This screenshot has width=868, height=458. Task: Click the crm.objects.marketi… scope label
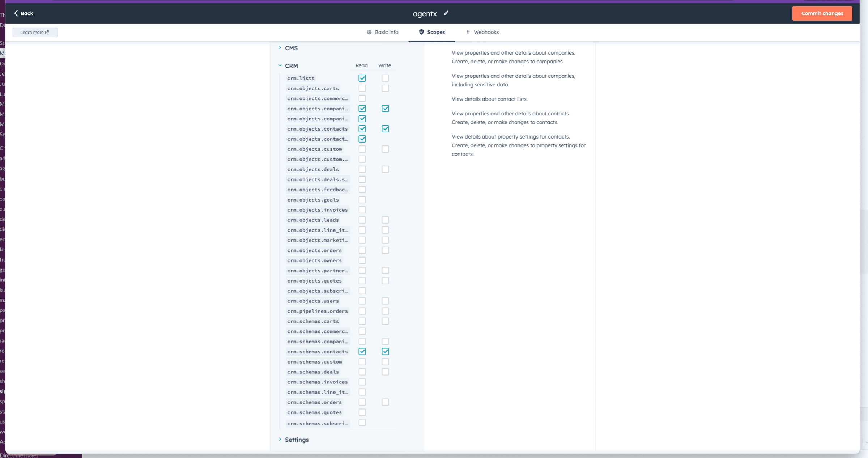[x=318, y=240]
